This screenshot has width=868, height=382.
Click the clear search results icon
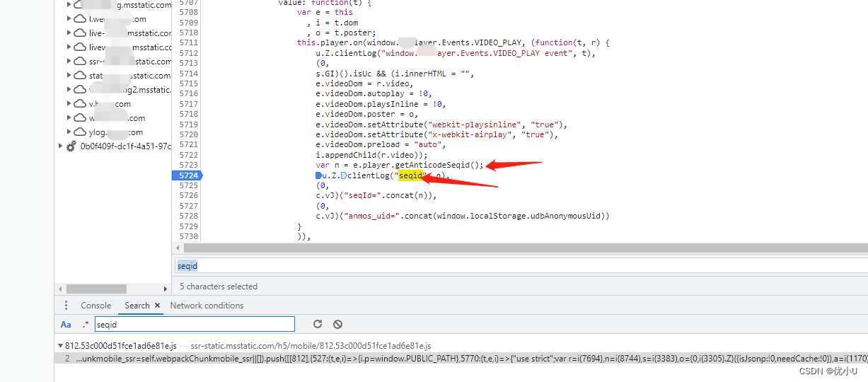[x=337, y=324]
